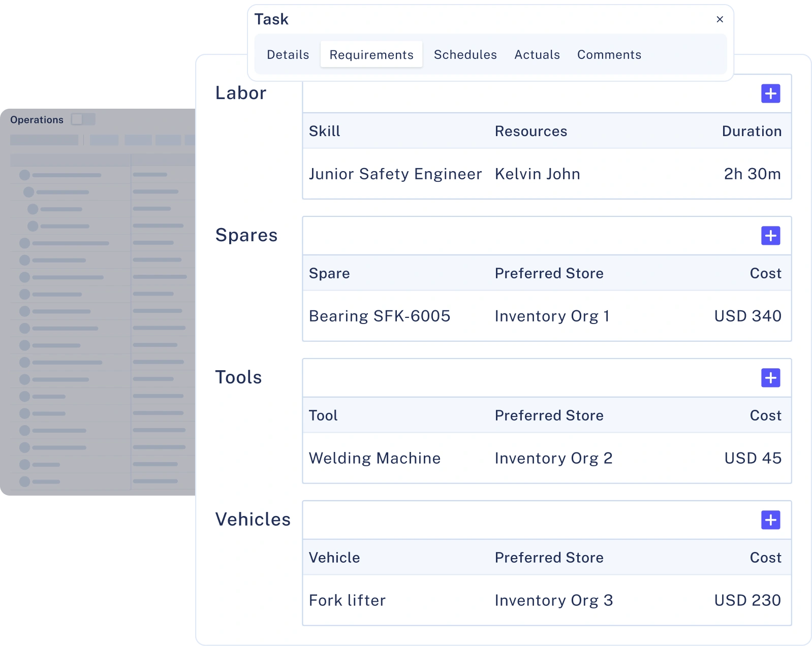Viewport: 812px width, 646px height.
Task: Click the USD 230 vehicle cost cell
Action: (747, 600)
